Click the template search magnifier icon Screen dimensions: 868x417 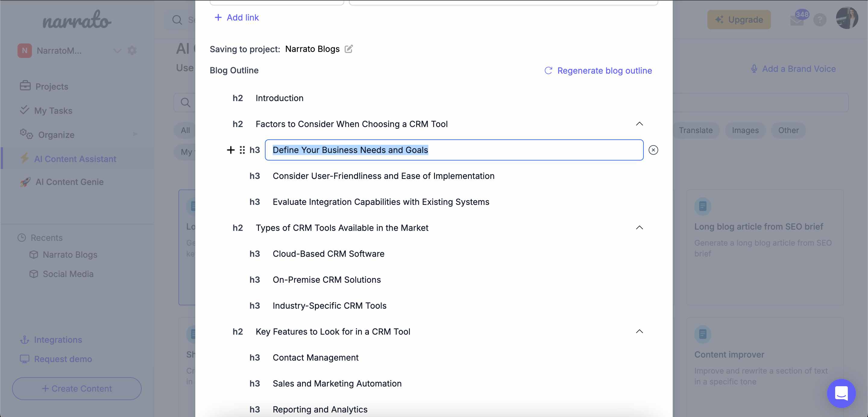(x=185, y=102)
